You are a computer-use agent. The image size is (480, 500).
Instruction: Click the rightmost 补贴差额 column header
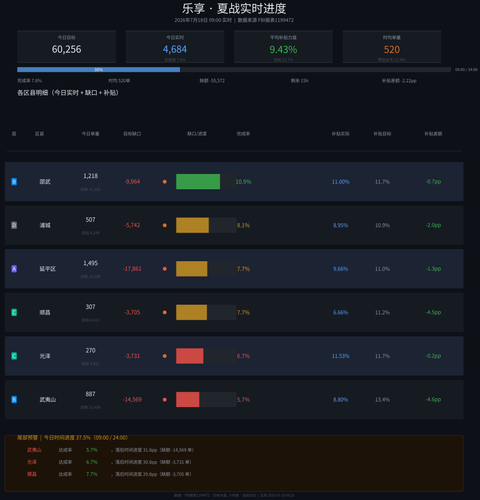click(x=433, y=134)
